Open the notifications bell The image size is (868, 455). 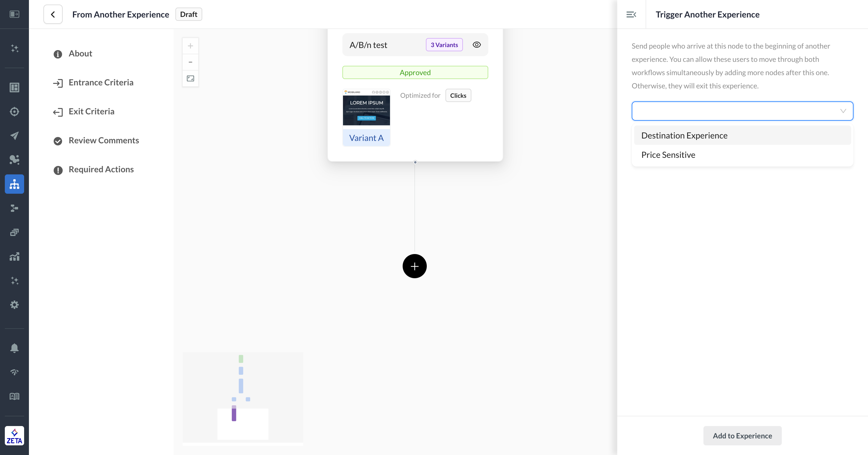14,348
